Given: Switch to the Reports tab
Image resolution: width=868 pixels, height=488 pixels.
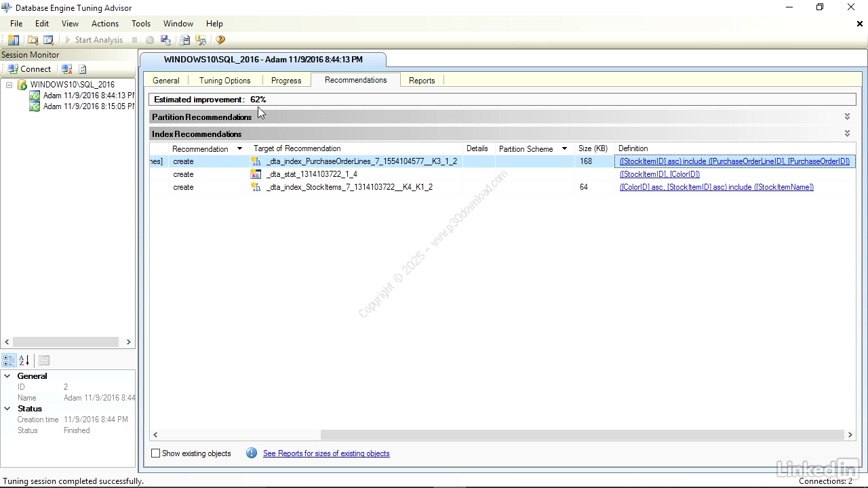Looking at the screenshot, I should click(x=422, y=81).
